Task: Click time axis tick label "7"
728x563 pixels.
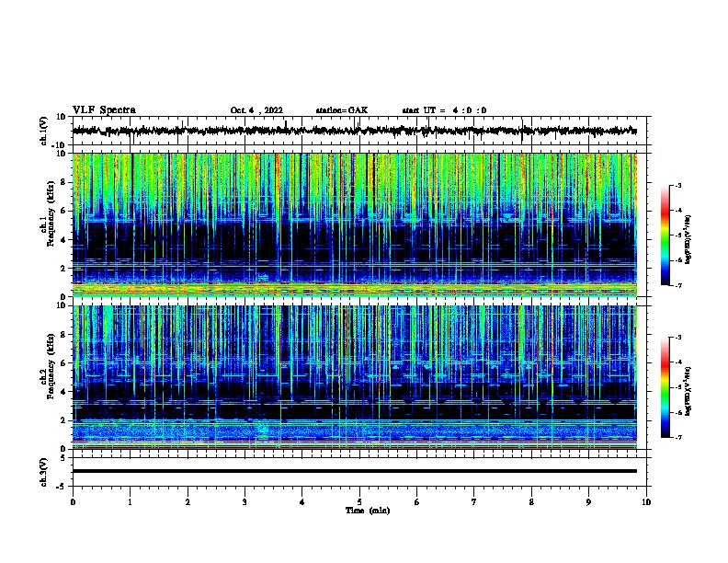Action: [474, 502]
